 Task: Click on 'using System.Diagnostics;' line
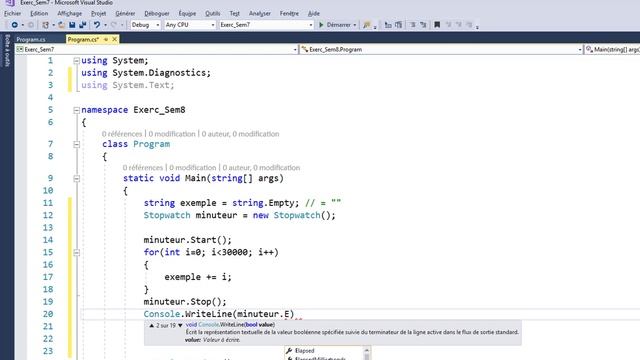[146, 73]
